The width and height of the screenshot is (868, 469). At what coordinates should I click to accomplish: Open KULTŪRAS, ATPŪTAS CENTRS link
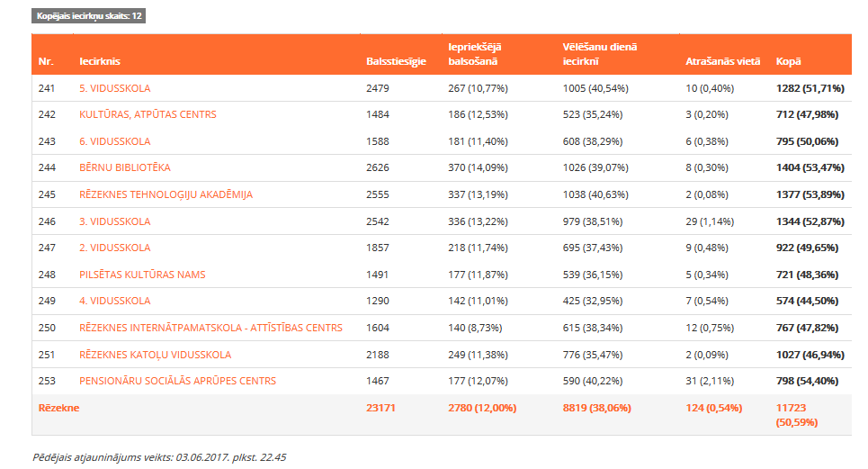click(x=148, y=114)
